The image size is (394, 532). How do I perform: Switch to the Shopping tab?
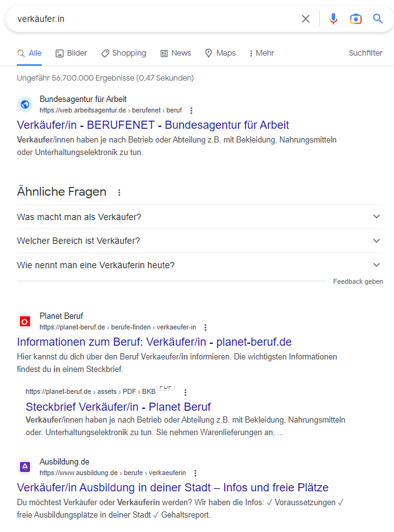click(124, 53)
